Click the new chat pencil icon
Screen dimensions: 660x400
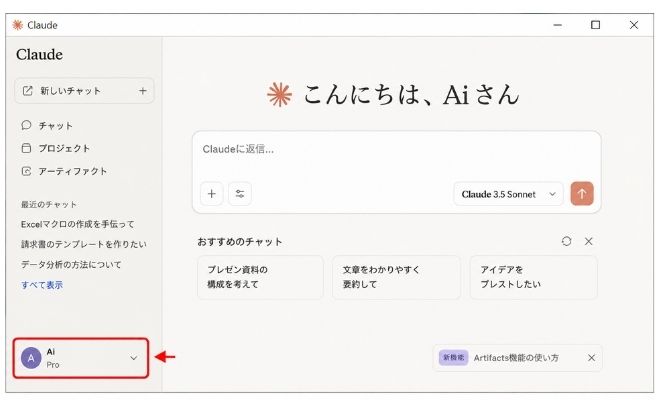click(27, 91)
